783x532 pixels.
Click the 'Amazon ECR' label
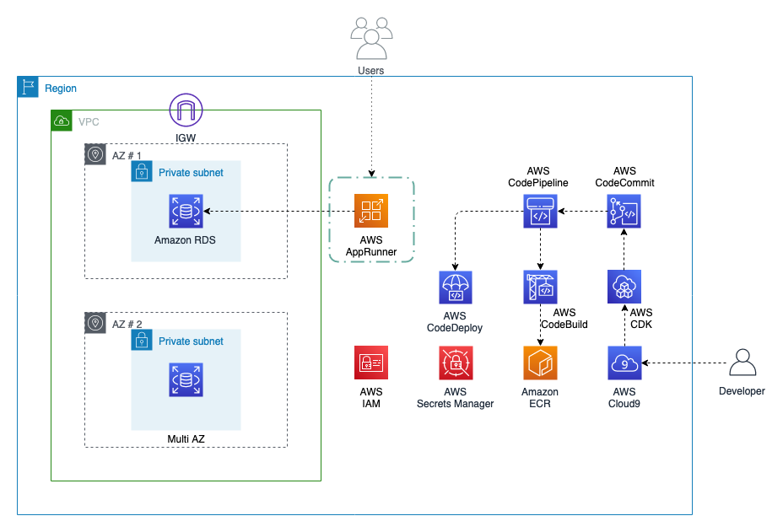click(540, 398)
